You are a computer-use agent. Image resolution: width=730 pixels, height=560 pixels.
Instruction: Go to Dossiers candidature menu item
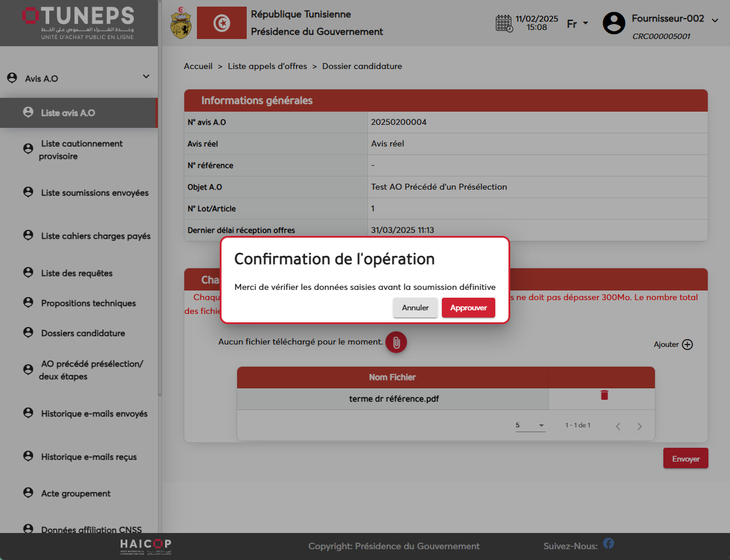pyautogui.click(x=83, y=333)
